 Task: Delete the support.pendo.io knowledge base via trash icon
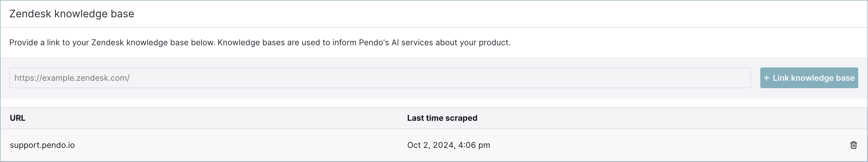853,145
